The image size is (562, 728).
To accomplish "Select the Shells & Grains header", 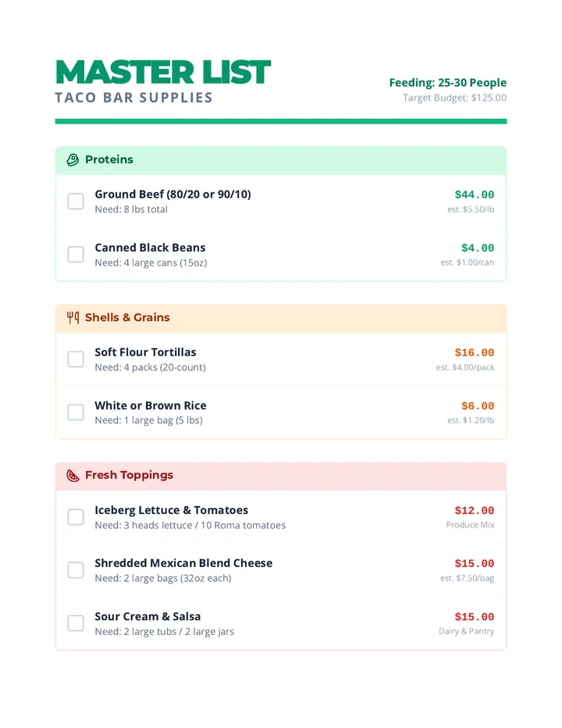I will 281,319.
